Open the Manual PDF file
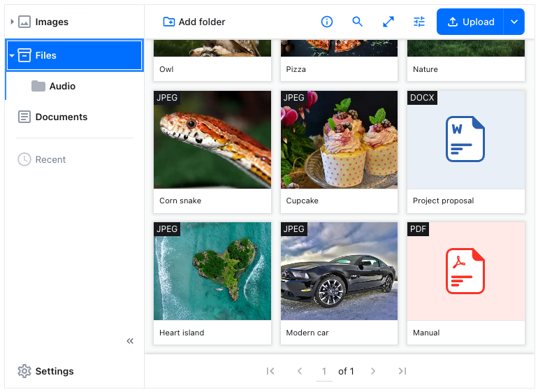This screenshot has width=538, height=392. [x=465, y=272]
